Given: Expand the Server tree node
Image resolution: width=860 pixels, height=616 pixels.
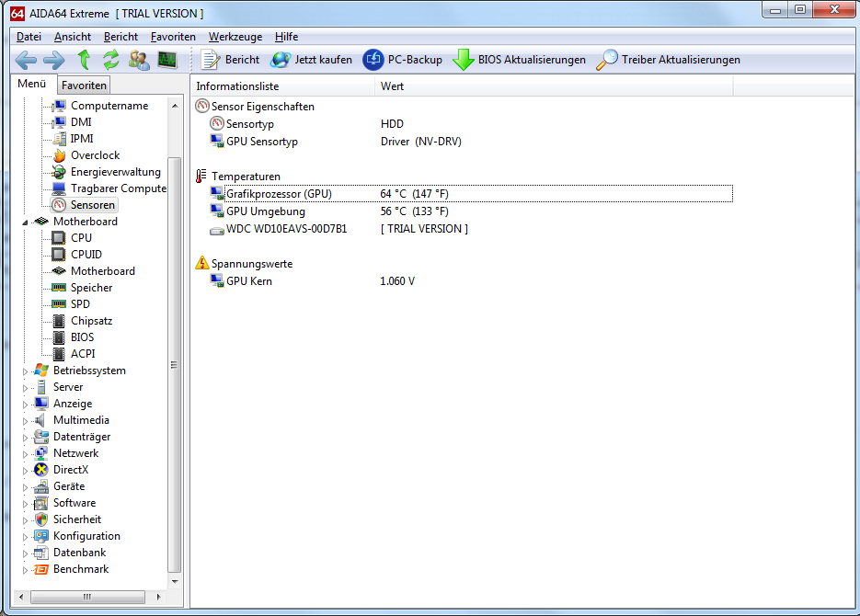Looking at the screenshot, I should pyautogui.click(x=25, y=387).
